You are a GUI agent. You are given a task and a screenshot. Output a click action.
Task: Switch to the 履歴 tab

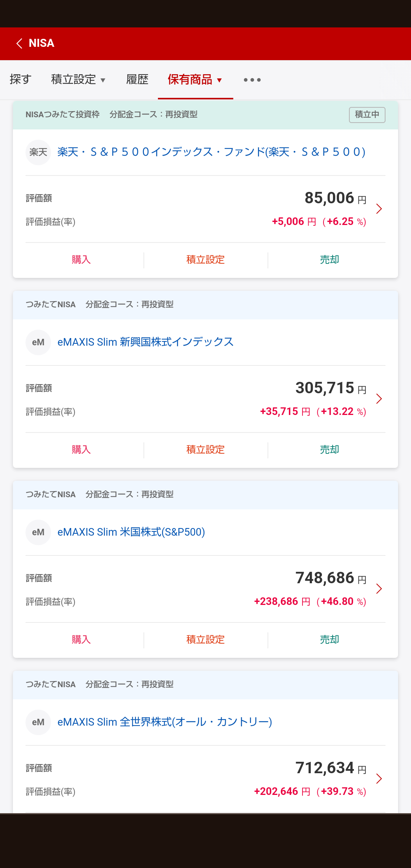point(137,80)
